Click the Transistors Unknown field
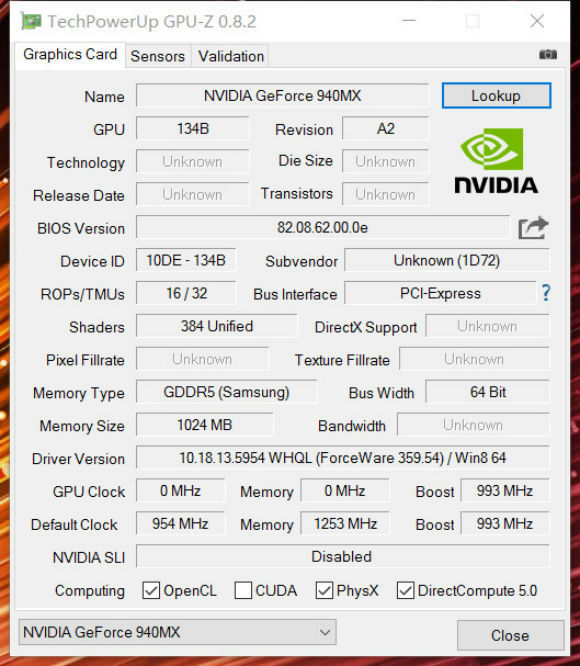 coord(386,195)
